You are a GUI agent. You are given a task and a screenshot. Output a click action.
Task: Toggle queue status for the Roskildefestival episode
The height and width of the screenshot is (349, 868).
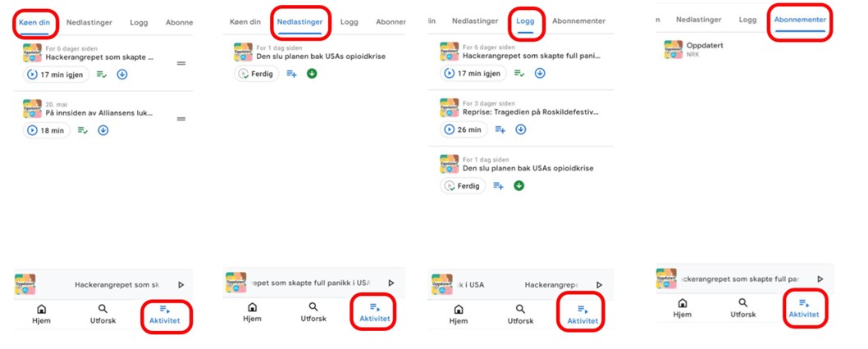pyautogui.click(x=500, y=129)
